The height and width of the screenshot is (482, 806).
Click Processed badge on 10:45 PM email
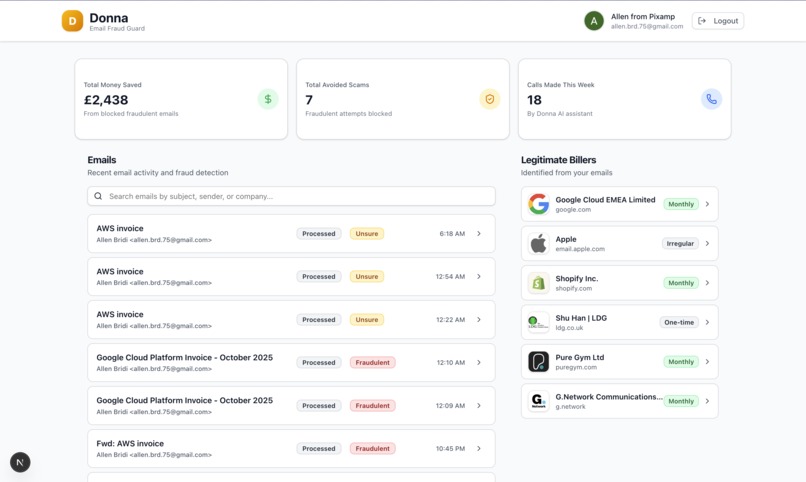click(319, 449)
